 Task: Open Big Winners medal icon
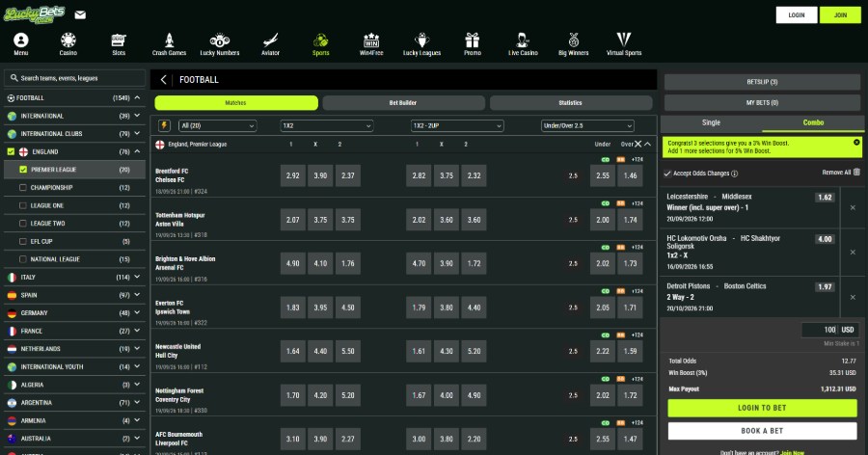click(x=574, y=40)
